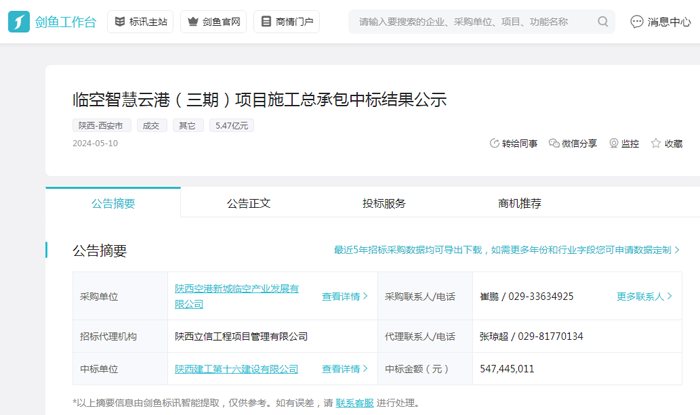This screenshot has width=700, height=415.
Task: Switch to the 公告正文 tab
Action: point(248,203)
